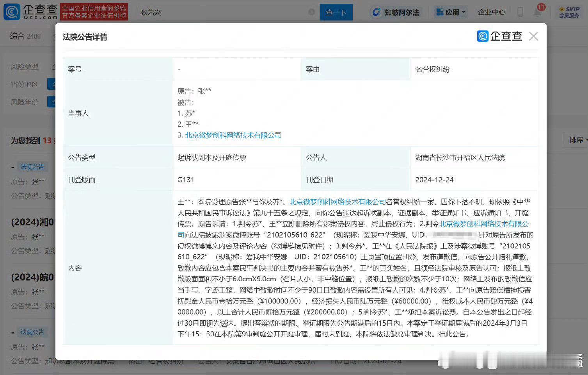Click the mobile phone icon in header
The image size is (588, 375).
[x=520, y=12]
